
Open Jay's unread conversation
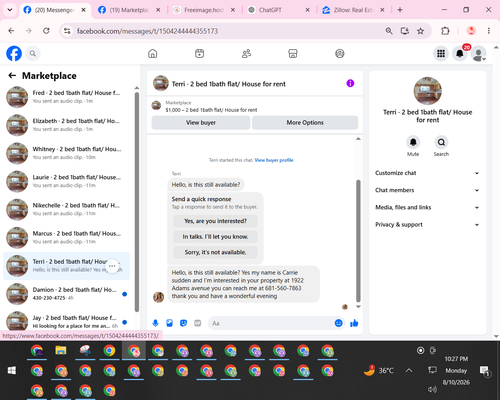(67, 321)
